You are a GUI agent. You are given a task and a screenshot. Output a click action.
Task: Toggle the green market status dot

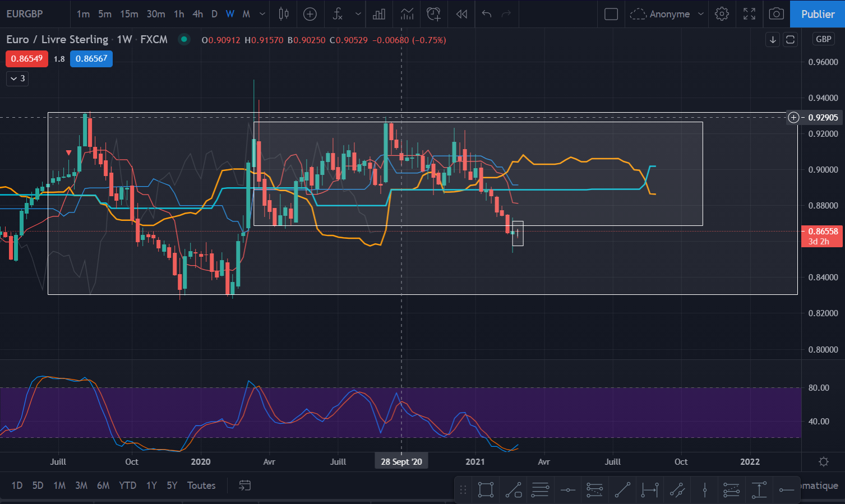(183, 39)
